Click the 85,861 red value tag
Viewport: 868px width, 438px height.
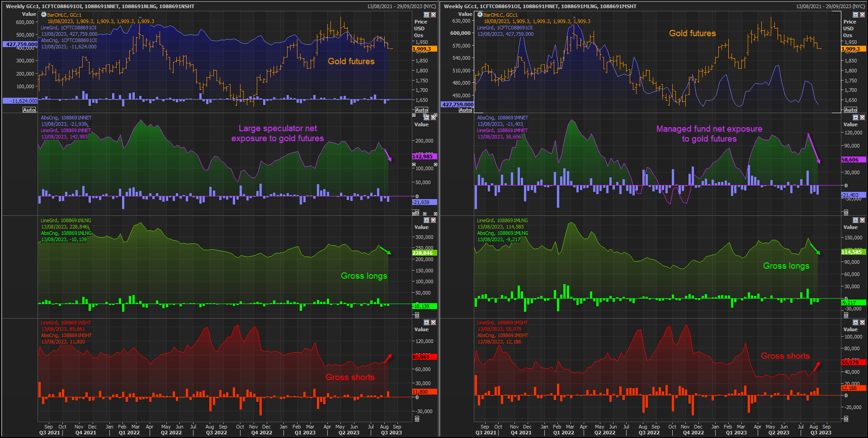(425, 357)
